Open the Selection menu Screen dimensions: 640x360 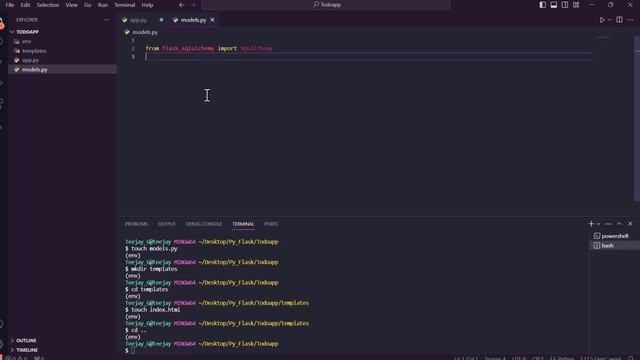point(48,5)
